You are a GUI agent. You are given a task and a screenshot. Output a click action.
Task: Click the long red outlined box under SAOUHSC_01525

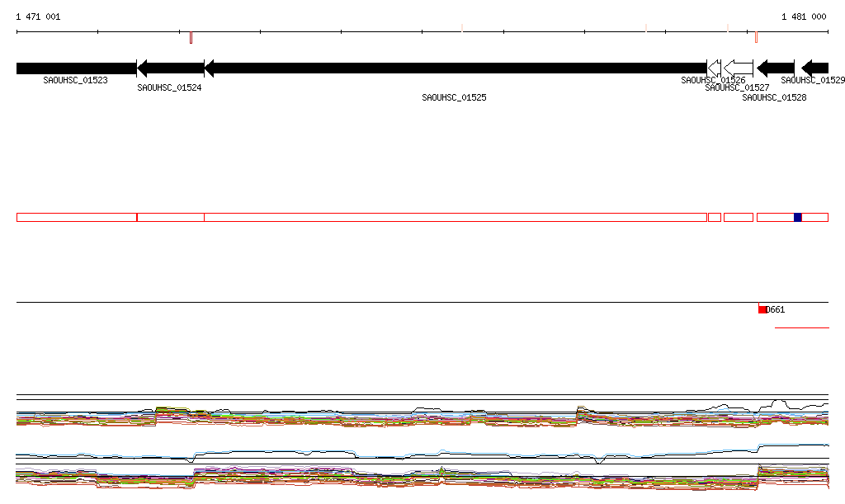(456, 218)
